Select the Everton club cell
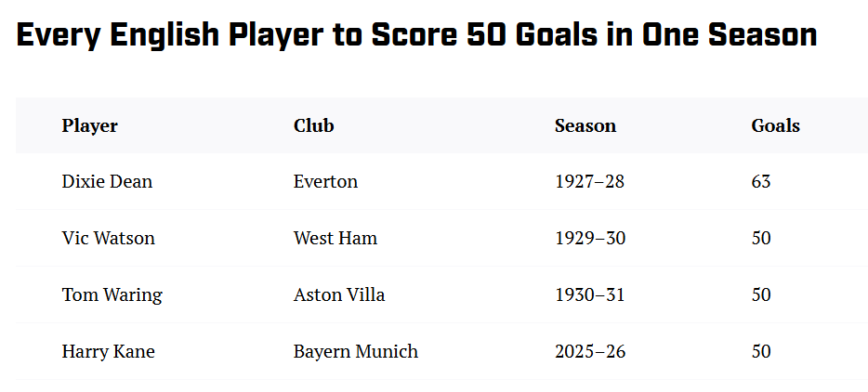 [325, 182]
